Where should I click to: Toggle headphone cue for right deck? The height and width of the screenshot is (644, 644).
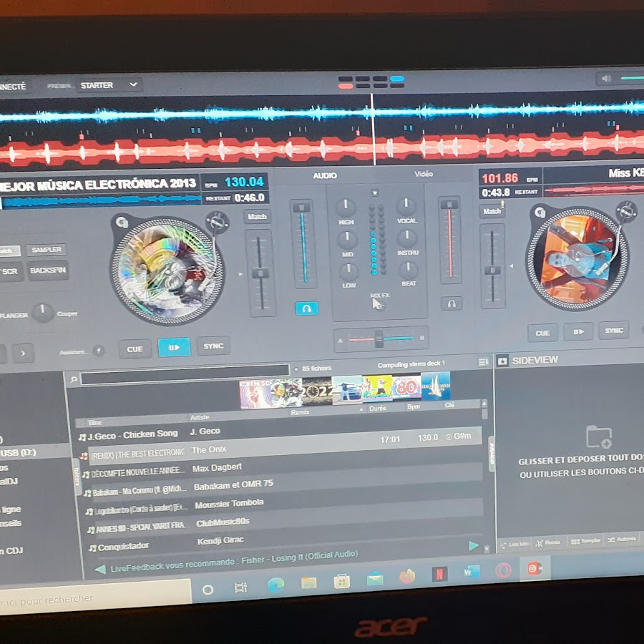coord(452,303)
